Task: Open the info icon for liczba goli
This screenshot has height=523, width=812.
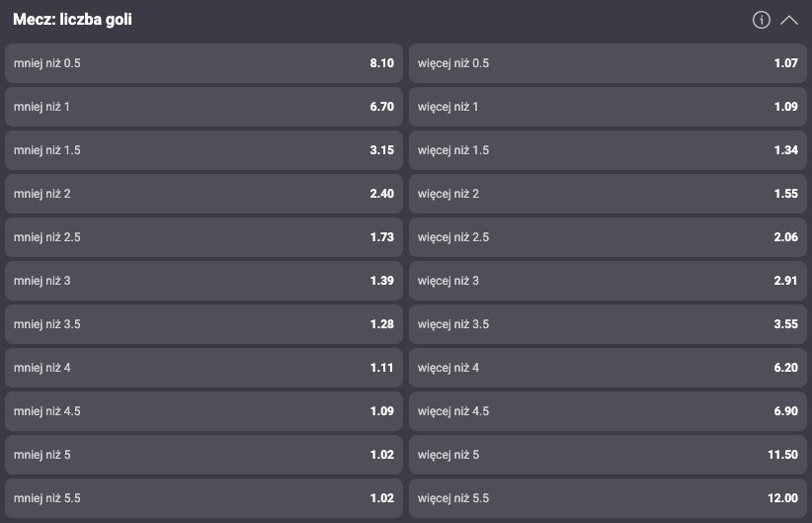Action: [x=762, y=20]
